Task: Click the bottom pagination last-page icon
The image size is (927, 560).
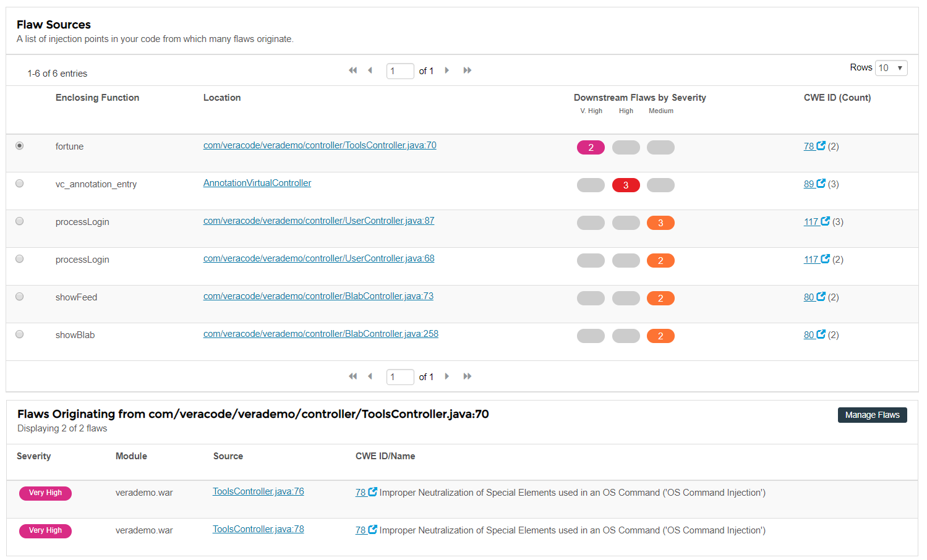Action: (x=467, y=376)
